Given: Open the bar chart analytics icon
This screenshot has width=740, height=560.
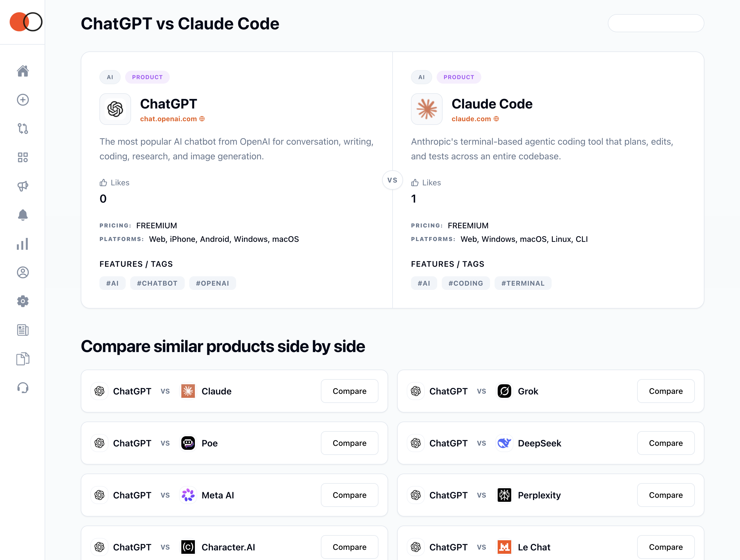Looking at the screenshot, I should (23, 244).
